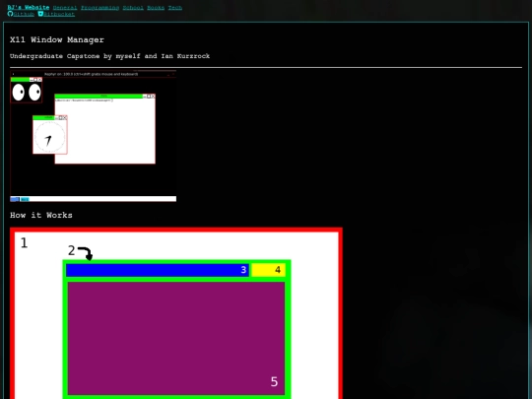
Task: Click the Github octocat icon
Action: coord(10,14)
